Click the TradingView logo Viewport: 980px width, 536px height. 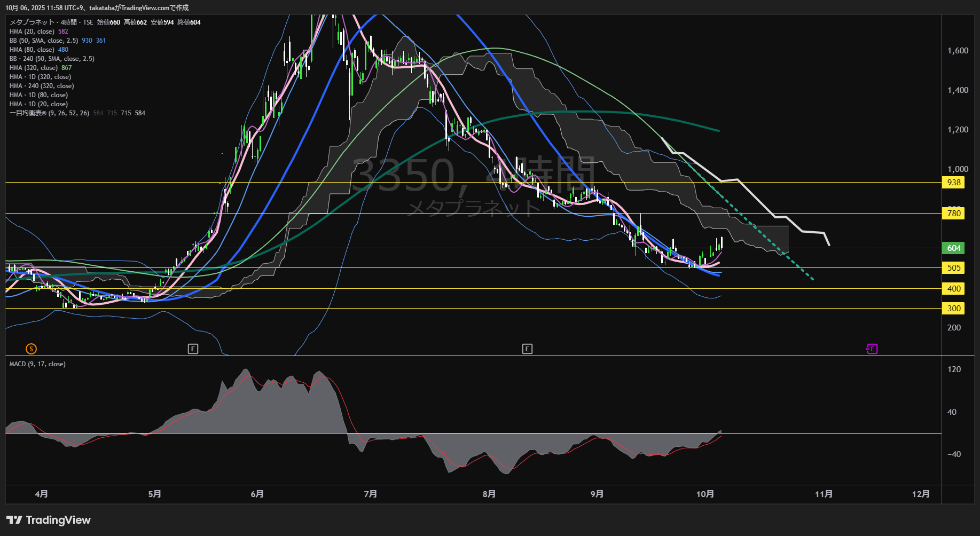(x=49, y=520)
